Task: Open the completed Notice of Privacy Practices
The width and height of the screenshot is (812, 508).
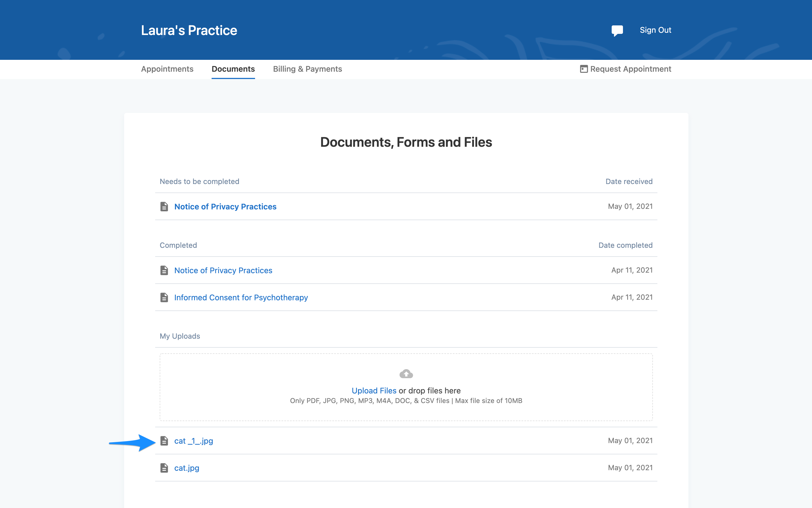Action: [223, 270]
